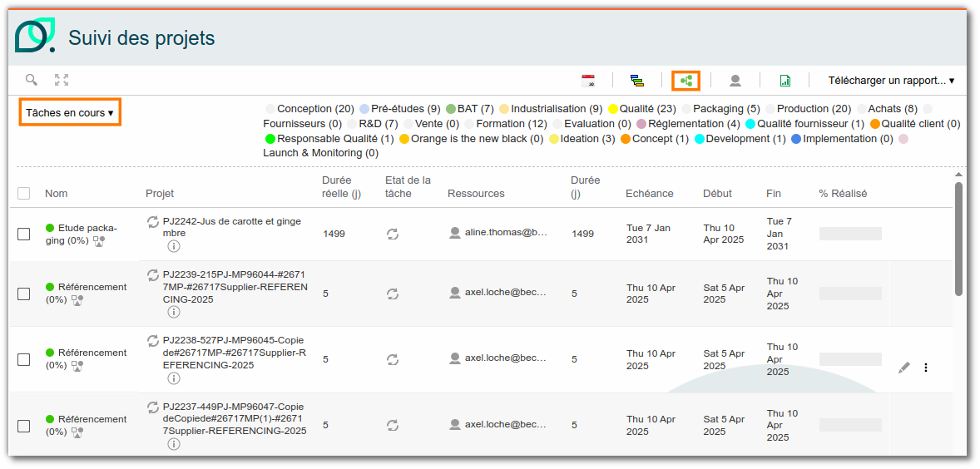Click task state icon in PJ2237 row
The width and height of the screenshot is (980, 469).
393,425
